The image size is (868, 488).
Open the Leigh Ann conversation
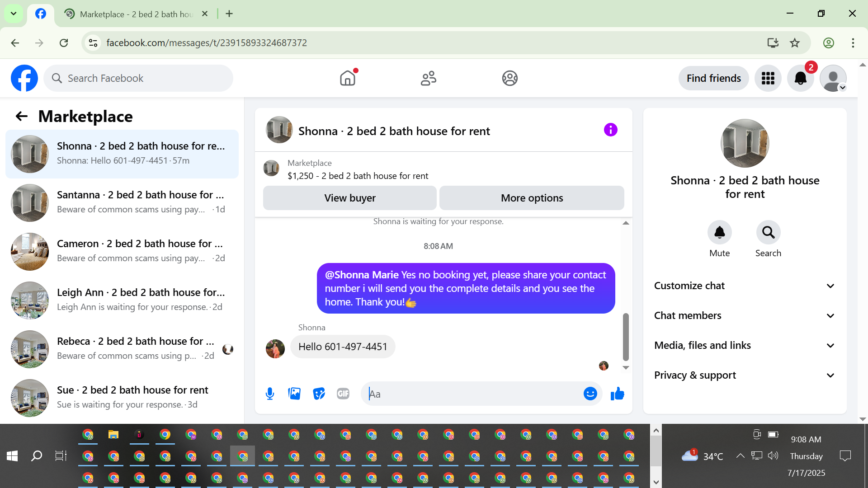point(122,300)
